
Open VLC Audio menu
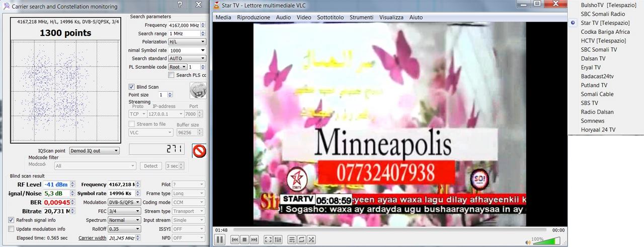pyautogui.click(x=283, y=17)
